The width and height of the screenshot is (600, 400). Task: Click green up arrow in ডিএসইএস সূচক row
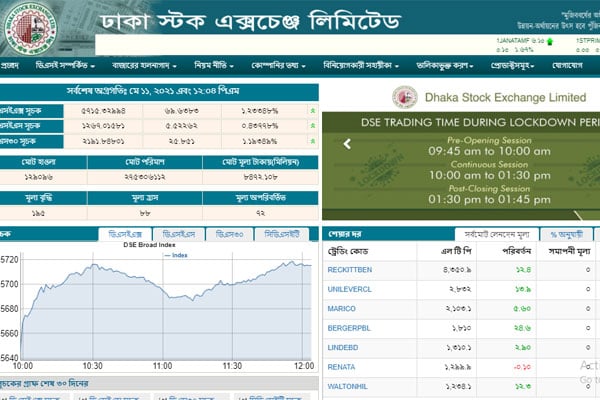[313, 126]
